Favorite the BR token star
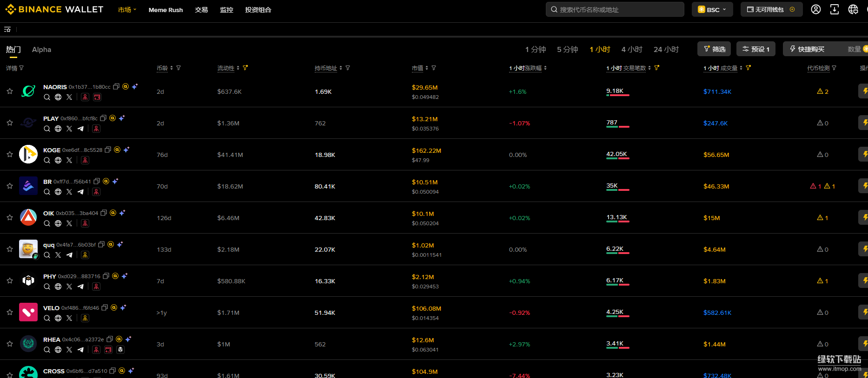868x378 pixels. click(x=10, y=186)
